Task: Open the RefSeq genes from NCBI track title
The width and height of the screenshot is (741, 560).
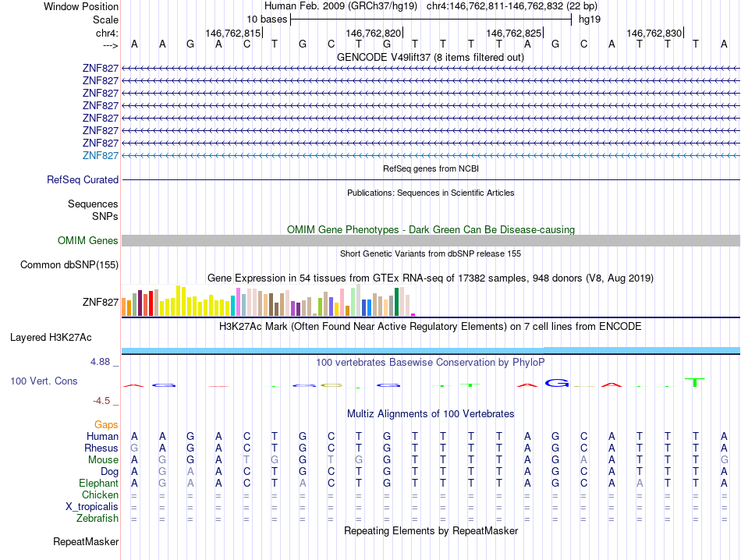Action: [x=431, y=168]
